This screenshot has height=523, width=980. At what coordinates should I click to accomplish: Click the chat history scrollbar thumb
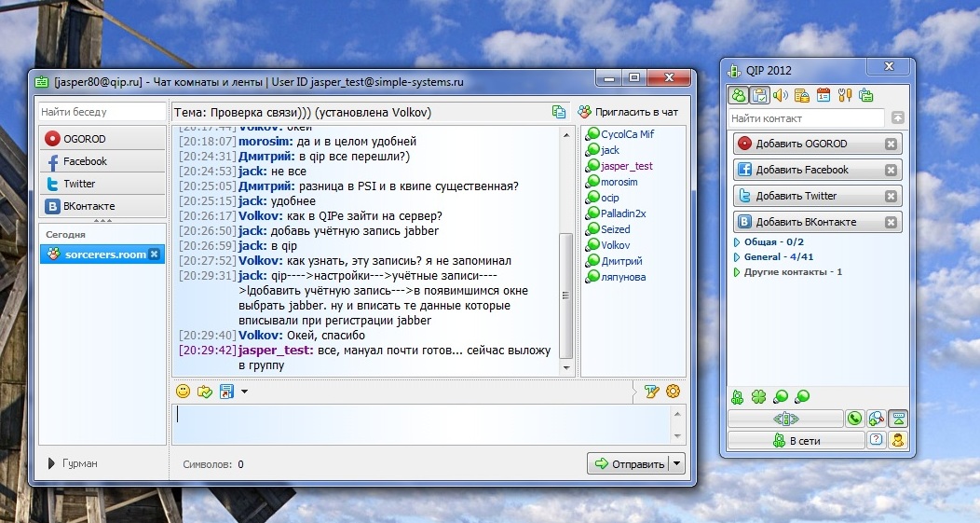click(566, 296)
